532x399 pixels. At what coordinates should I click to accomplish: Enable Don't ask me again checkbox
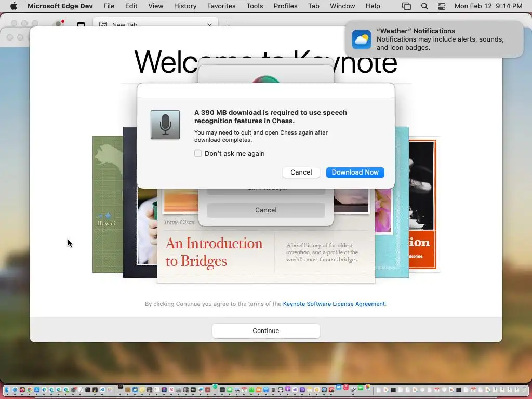[198, 153]
